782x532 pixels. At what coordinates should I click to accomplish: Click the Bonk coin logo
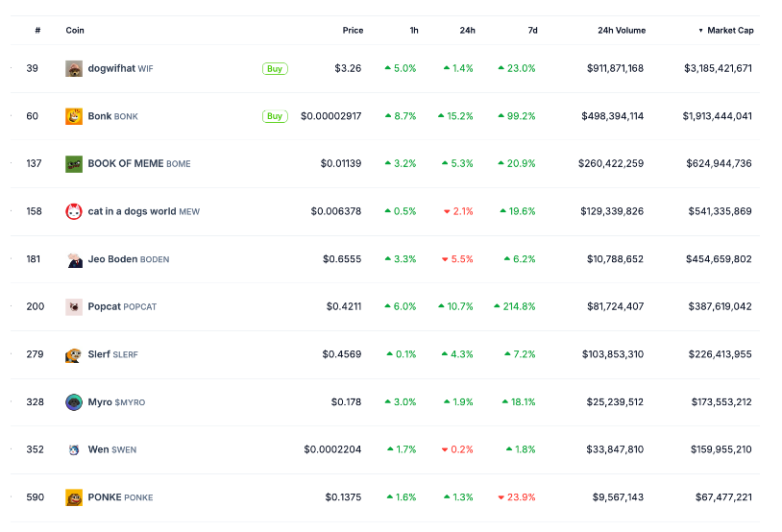coord(74,116)
